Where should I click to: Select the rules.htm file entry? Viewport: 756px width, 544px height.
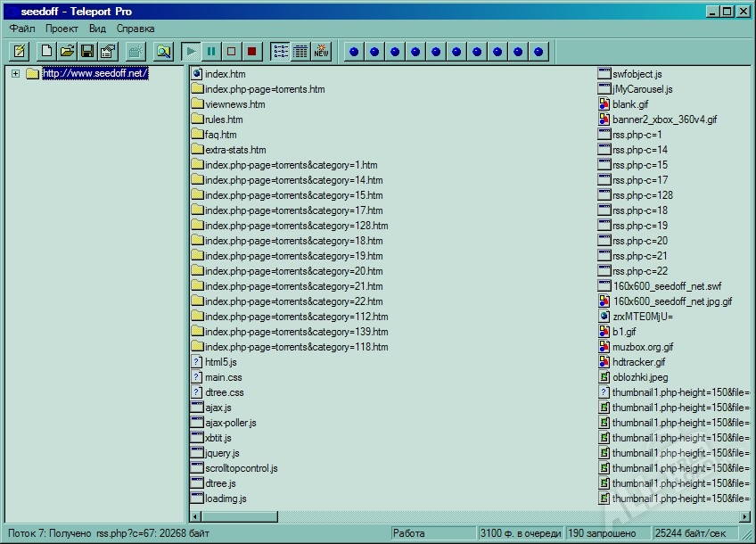pos(223,120)
